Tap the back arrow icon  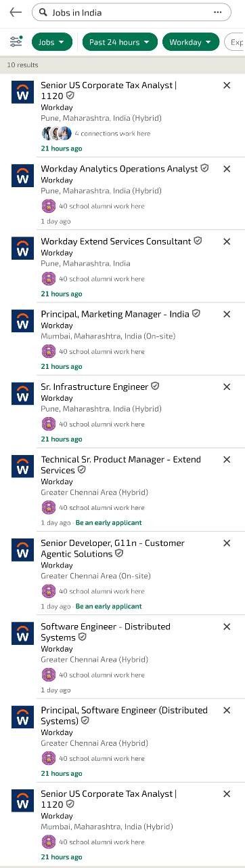pyautogui.click(x=15, y=12)
